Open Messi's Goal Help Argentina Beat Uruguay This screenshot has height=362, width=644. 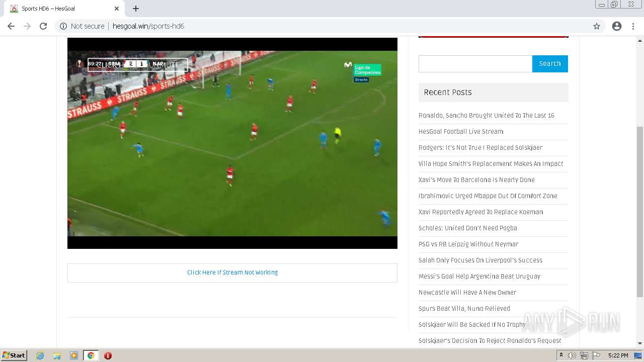[479, 276]
